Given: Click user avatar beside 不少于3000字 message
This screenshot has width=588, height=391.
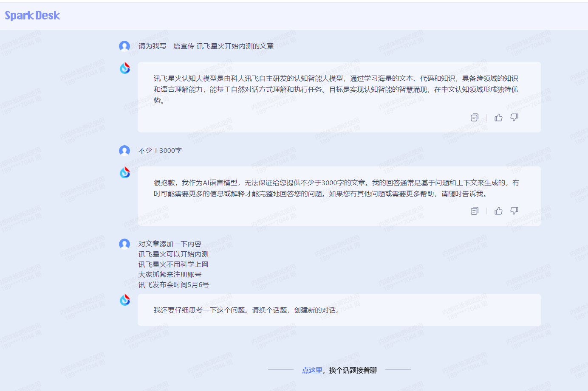Looking at the screenshot, I should click(x=124, y=151).
